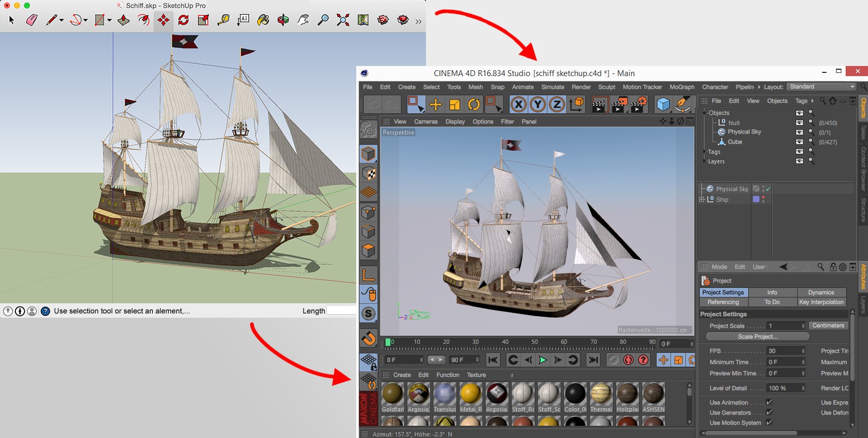
Task: Click the Level of Detail value field
Action: click(786, 389)
